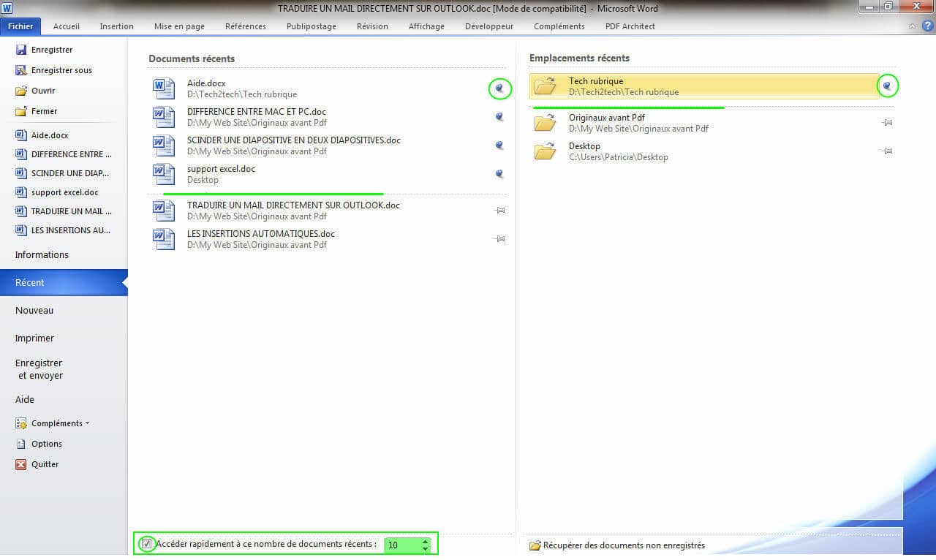The width and height of the screenshot is (936, 560).
Task: Open Word Options via the Options icon
Action: (21, 444)
